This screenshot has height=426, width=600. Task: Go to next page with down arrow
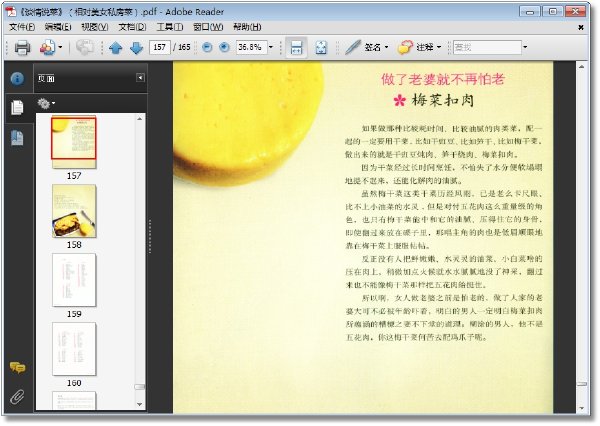point(137,48)
